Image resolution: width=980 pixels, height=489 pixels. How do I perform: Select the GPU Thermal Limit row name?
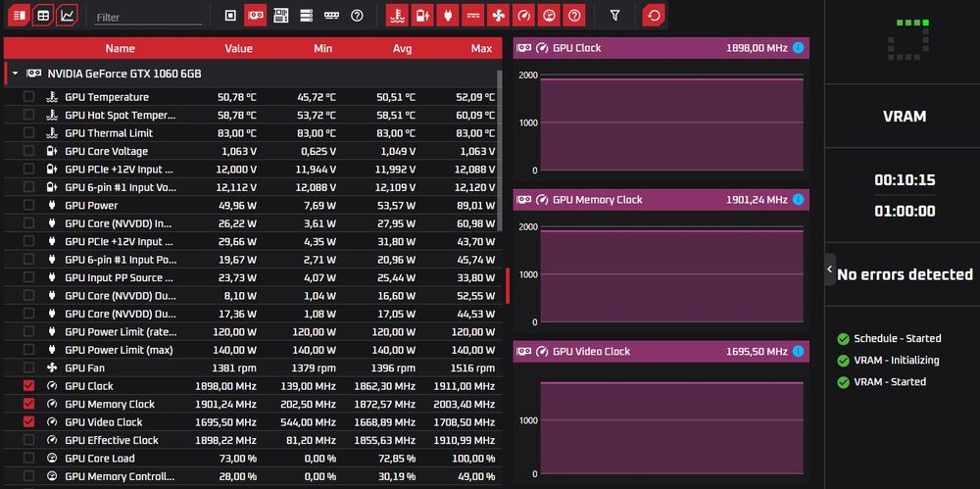coord(109,133)
